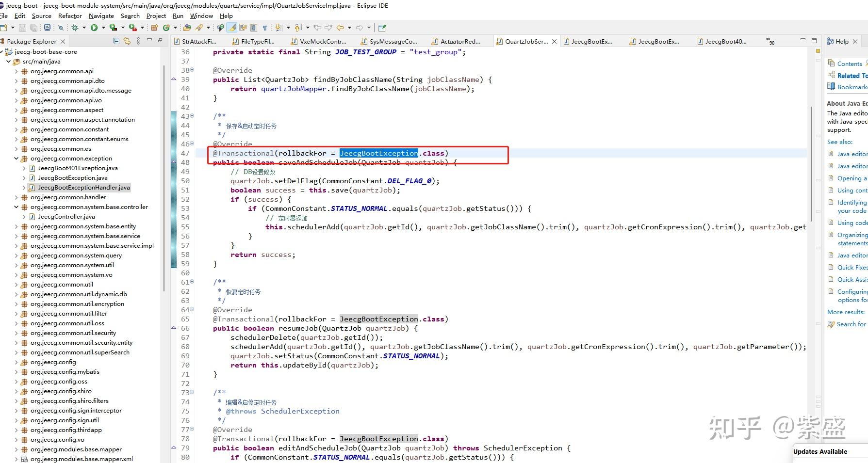Image resolution: width=868 pixels, height=463 pixels.
Task: Click the yellow warning marker on overview ruler
Action: coord(818,51)
